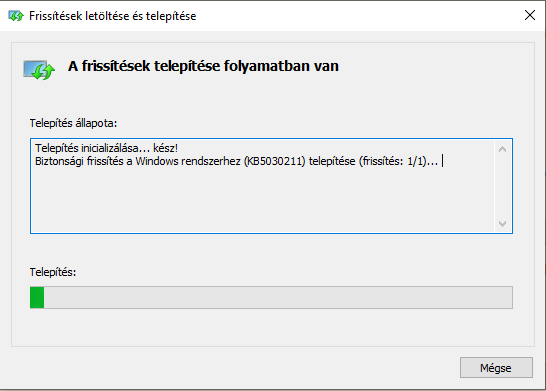Click the status box scrollbar track
This screenshot has width=546, height=391.
(x=502, y=186)
